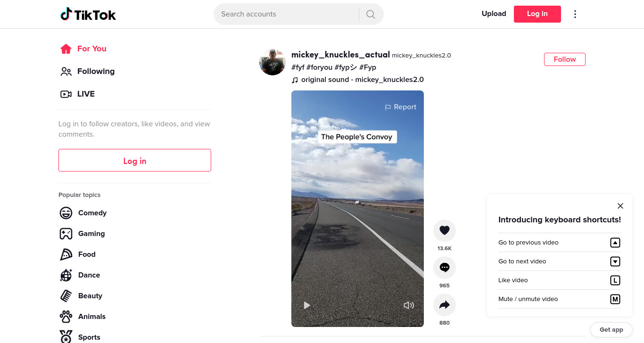The image size is (644, 343).
Task: Click the search magnifier icon
Action: click(371, 14)
